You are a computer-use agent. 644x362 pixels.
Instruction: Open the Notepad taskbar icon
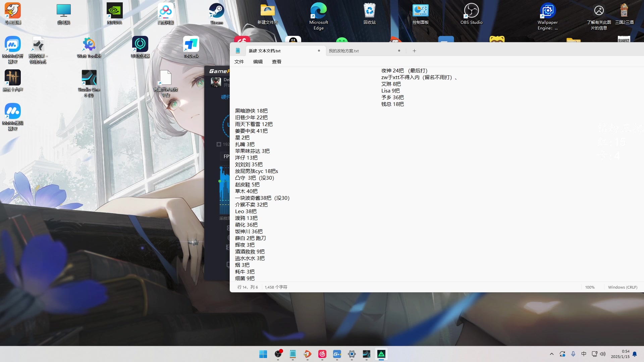293,354
